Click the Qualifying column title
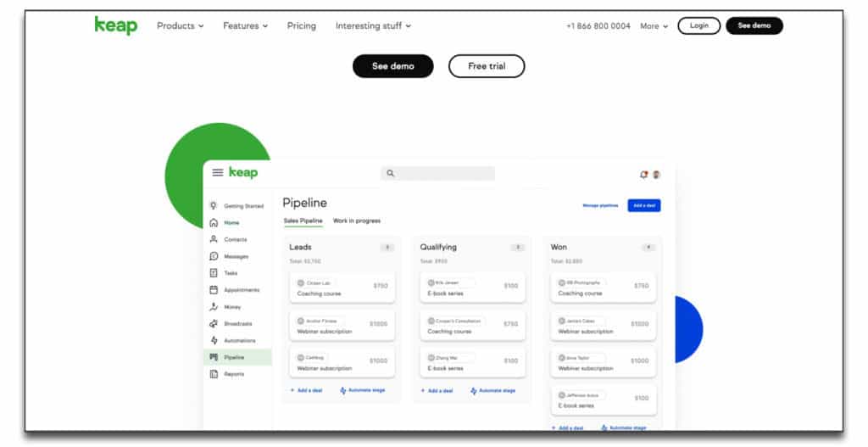The height and width of the screenshot is (447, 868). 438,247
